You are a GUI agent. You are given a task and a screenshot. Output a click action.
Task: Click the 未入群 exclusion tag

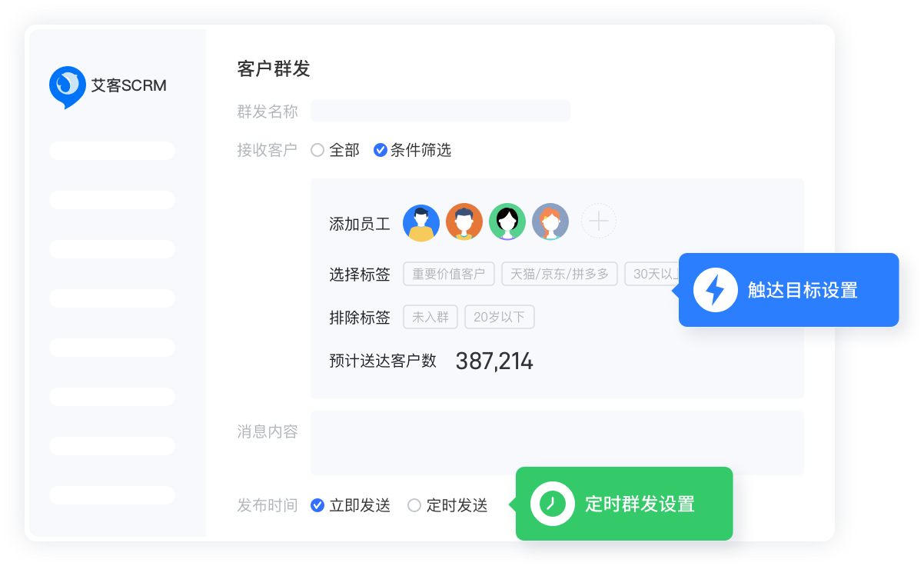pyautogui.click(x=430, y=317)
